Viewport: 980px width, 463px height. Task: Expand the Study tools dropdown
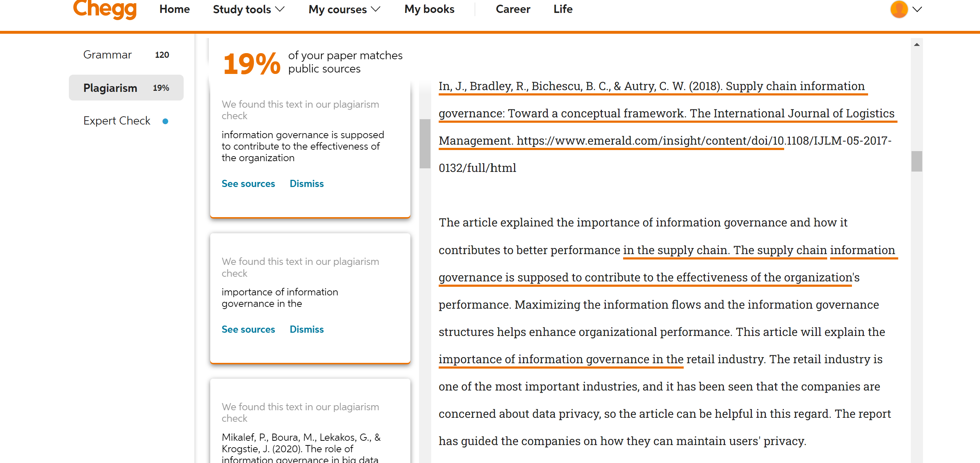pos(249,9)
